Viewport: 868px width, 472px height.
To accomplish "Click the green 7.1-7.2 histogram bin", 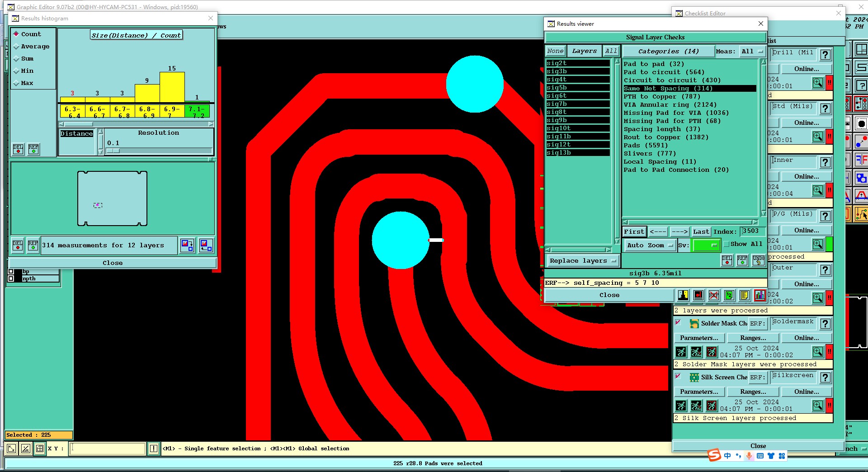I will (197, 111).
